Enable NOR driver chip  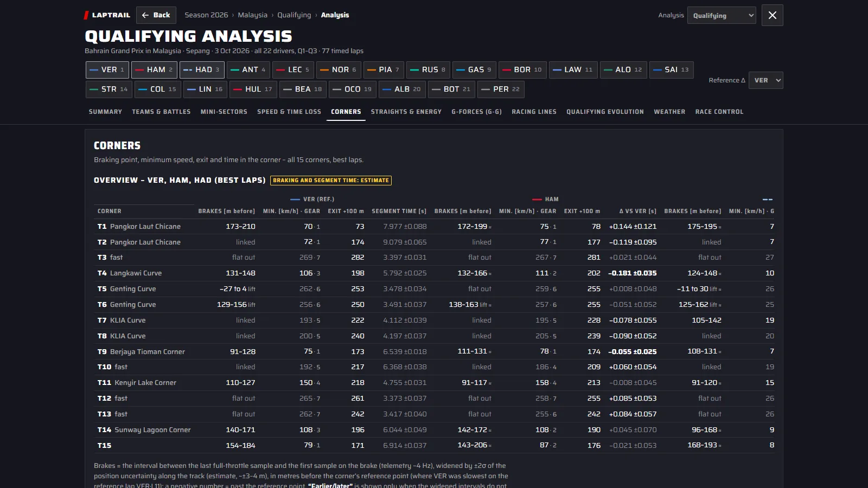[x=338, y=70]
